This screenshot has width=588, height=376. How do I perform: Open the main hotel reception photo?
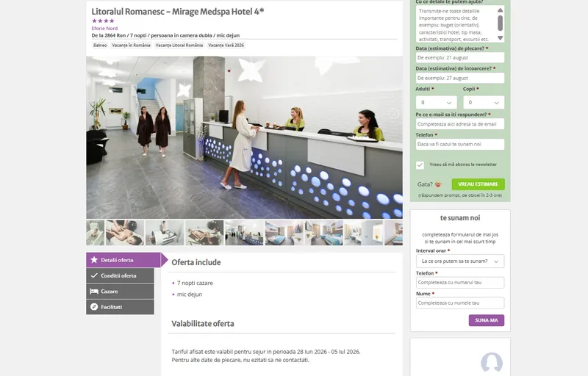coord(245,137)
